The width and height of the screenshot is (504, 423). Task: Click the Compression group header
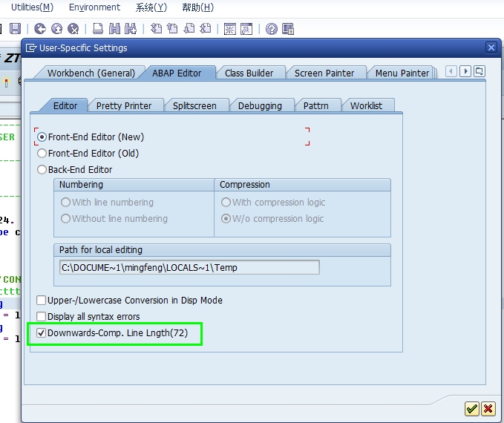302,185
